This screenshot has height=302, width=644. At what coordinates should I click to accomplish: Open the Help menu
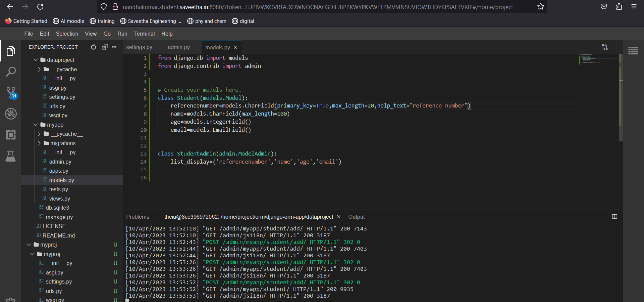(x=167, y=34)
